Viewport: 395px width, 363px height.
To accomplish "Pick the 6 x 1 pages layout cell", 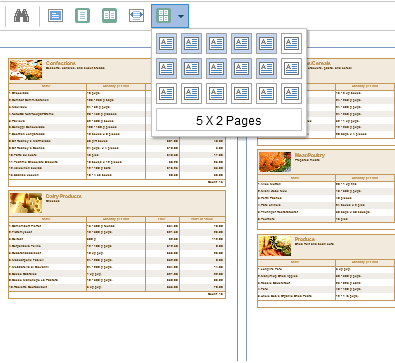I will click(291, 43).
